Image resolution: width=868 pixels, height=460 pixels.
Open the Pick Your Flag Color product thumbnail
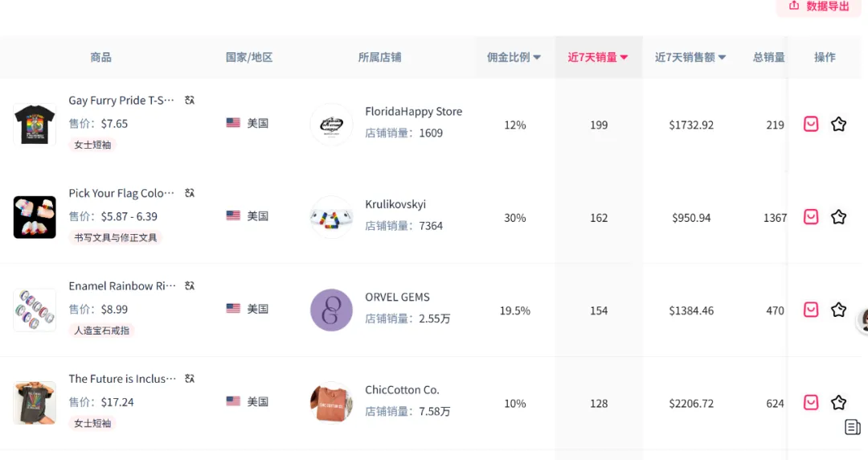(x=35, y=217)
